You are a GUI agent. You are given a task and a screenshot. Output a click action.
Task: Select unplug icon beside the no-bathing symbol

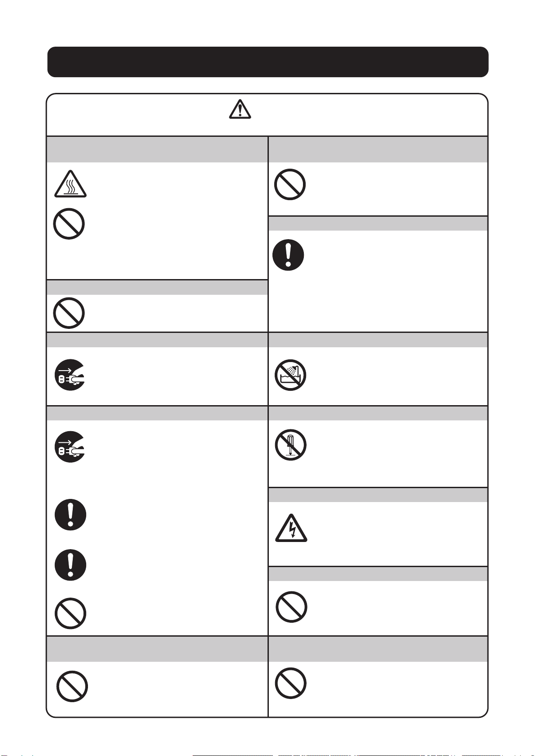70,375
